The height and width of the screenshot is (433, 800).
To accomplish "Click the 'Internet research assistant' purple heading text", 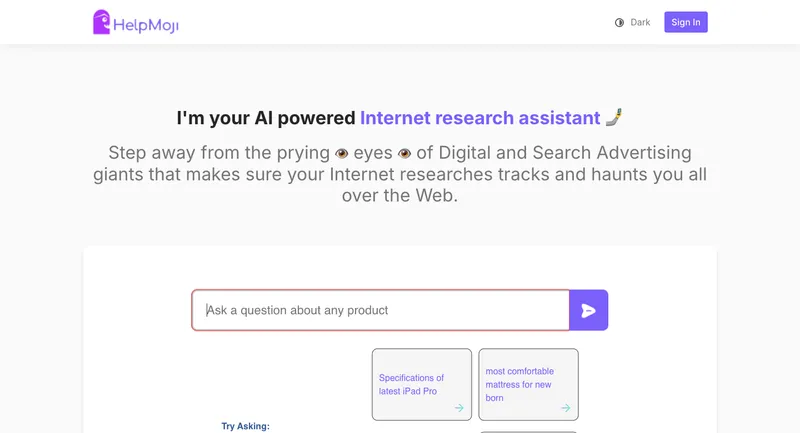I will (480, 118).
